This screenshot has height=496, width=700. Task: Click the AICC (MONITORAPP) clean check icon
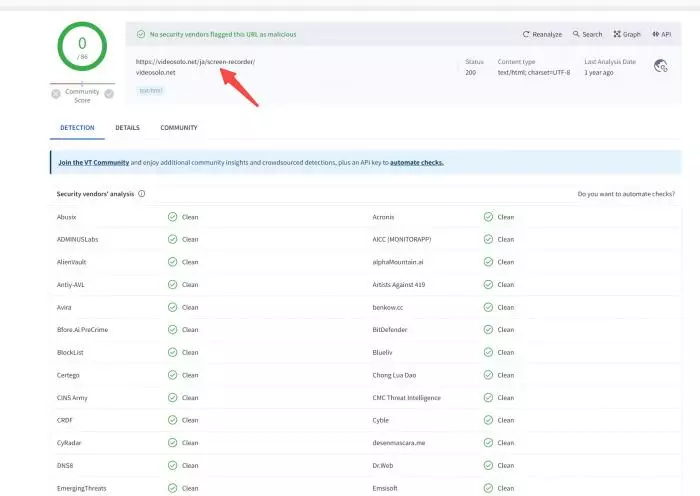pos(488,239)
